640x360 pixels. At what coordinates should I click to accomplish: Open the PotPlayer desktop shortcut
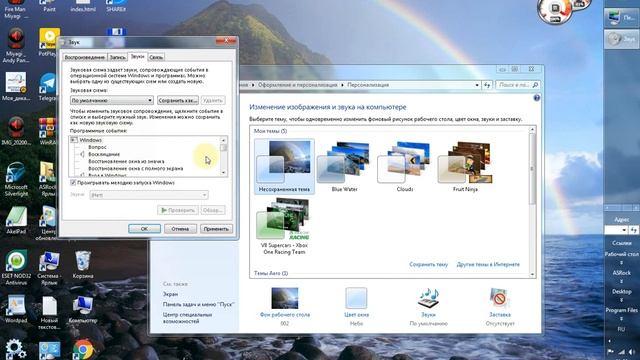click(49, 42)
